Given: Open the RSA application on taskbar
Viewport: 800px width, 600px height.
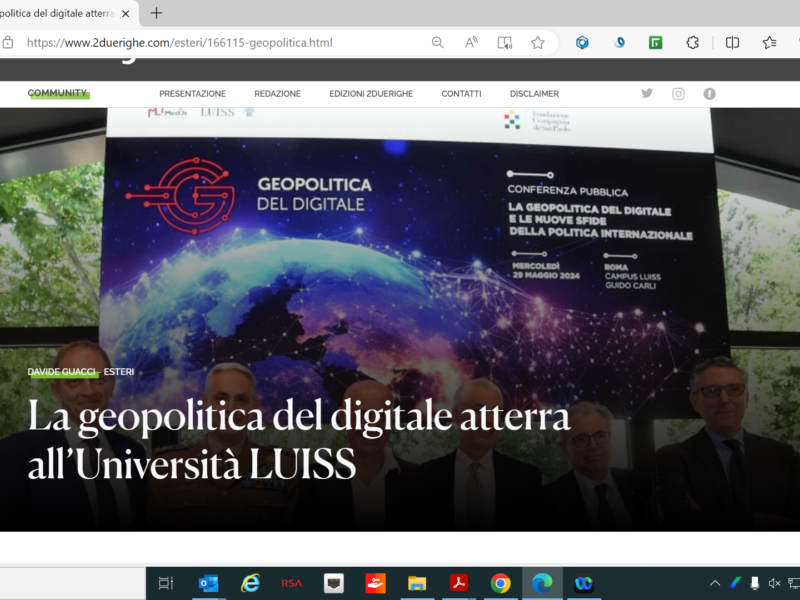Looking at the screenshot, I should pos(292,583).
